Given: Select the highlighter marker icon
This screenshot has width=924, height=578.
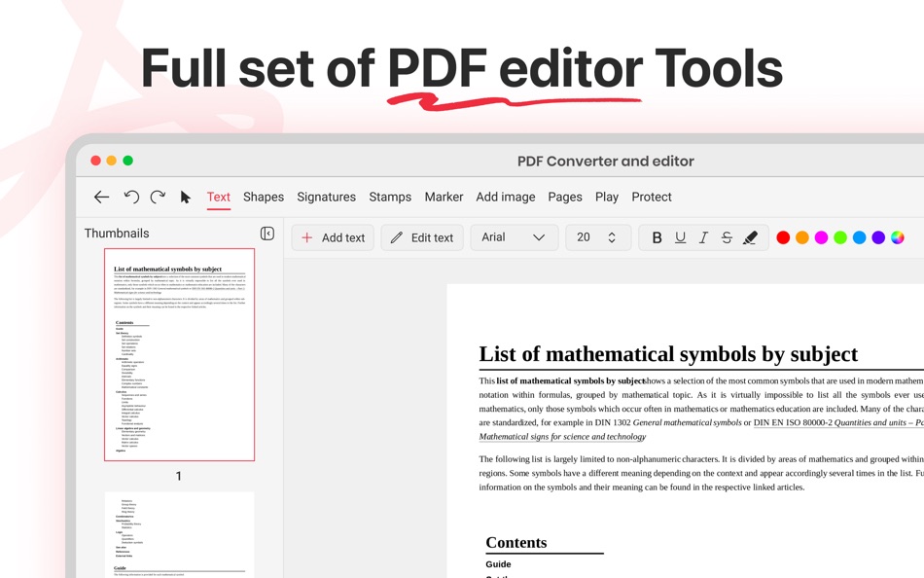Looking at the screenshot, I should [x=750, y=237].
